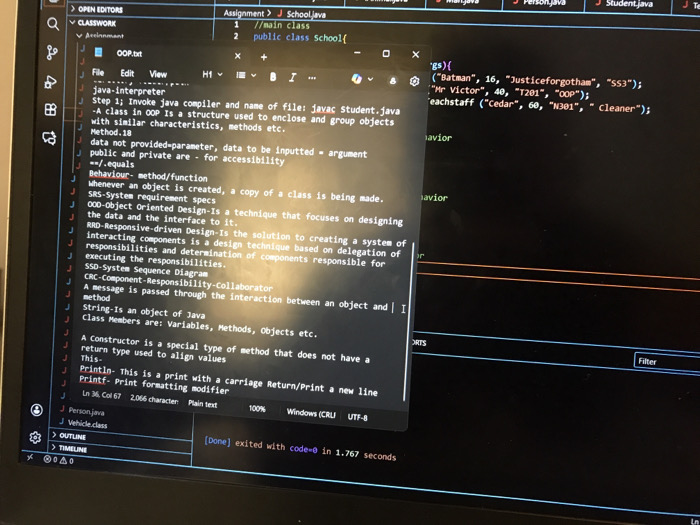Screen dimensions: 700x525
Task: Click the Copilot icon in Notepad
Action: 356,79
